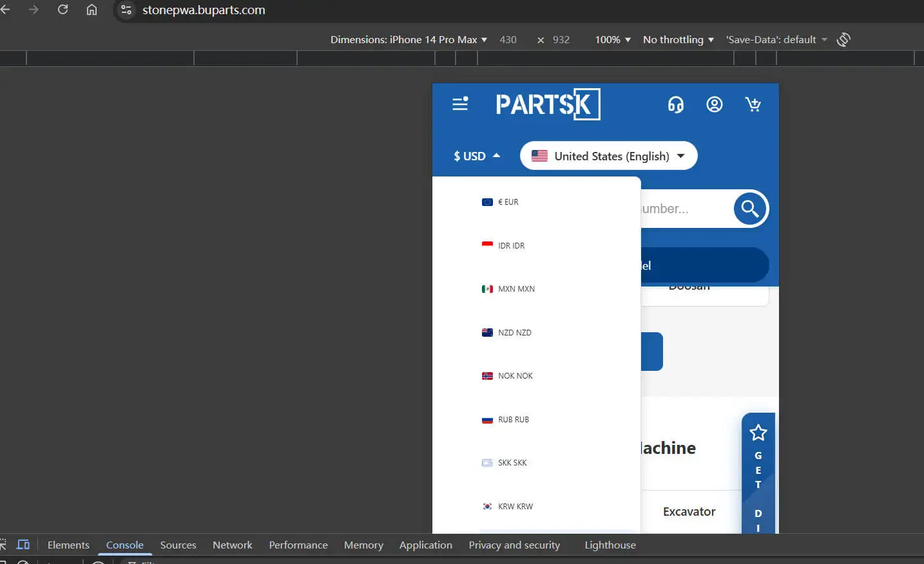Reload the page with refresh icon
This screenshot has height=564, width=924.
point(63,10)
